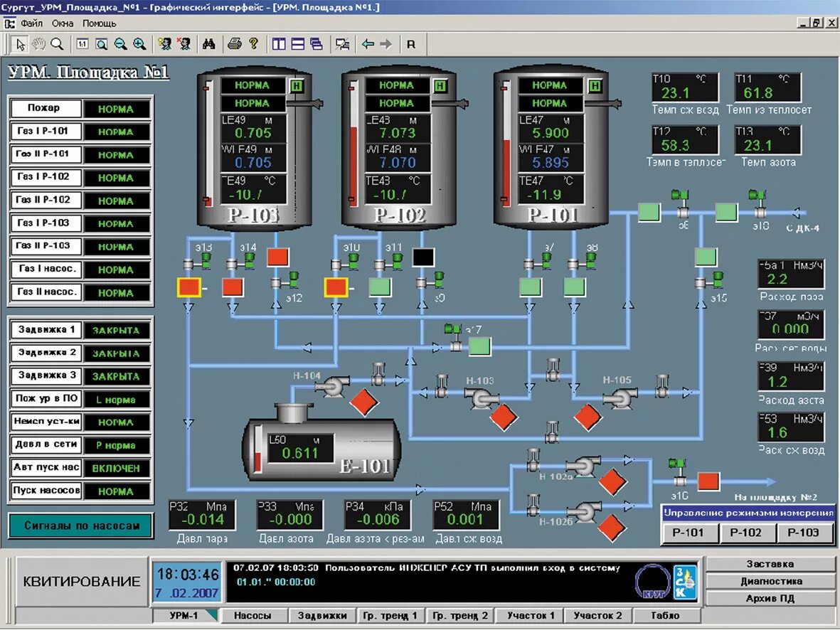Select pump Н-102б symbol
840x630 pixels.
(583, 511)
